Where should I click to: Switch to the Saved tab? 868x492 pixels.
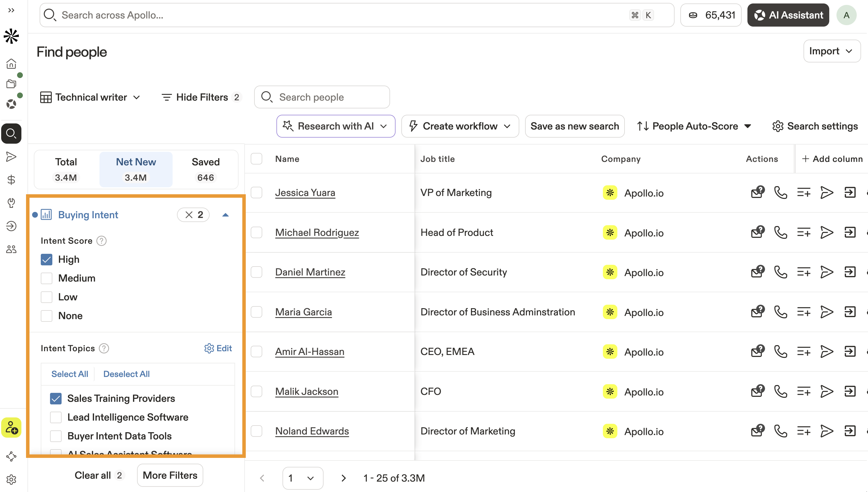click(x=206, y=169)
